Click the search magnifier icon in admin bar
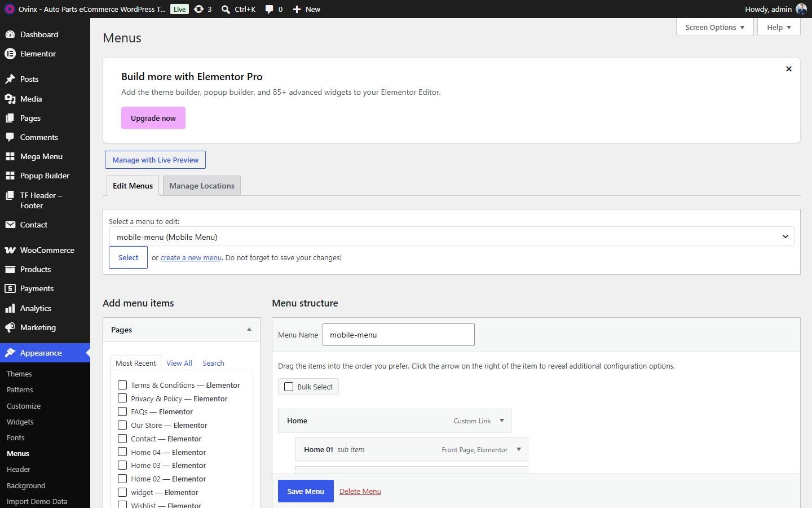Image resolution: width=812 pixels, height=508 pixels. (x=226, y=9)
